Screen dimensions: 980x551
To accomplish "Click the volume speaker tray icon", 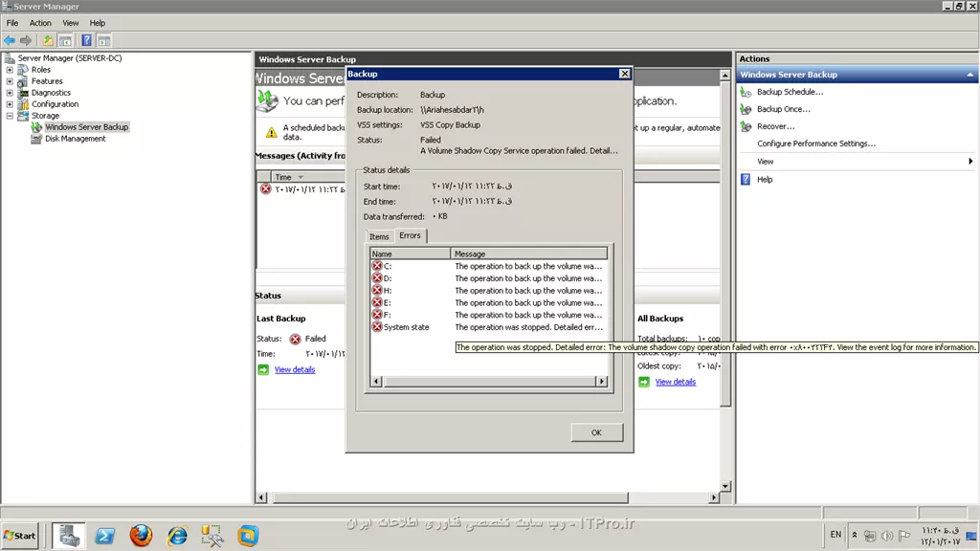I will coord(887,536).
